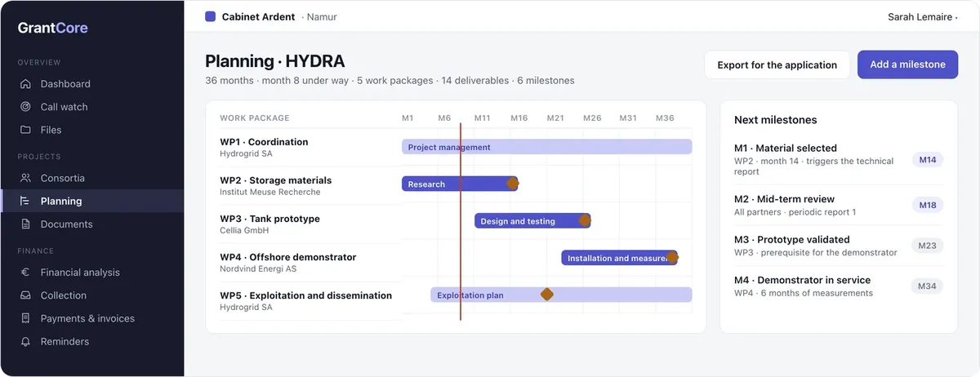Click milestone diamond on Research bar
The image size is (980, 377).
click(x=512, y=184)
